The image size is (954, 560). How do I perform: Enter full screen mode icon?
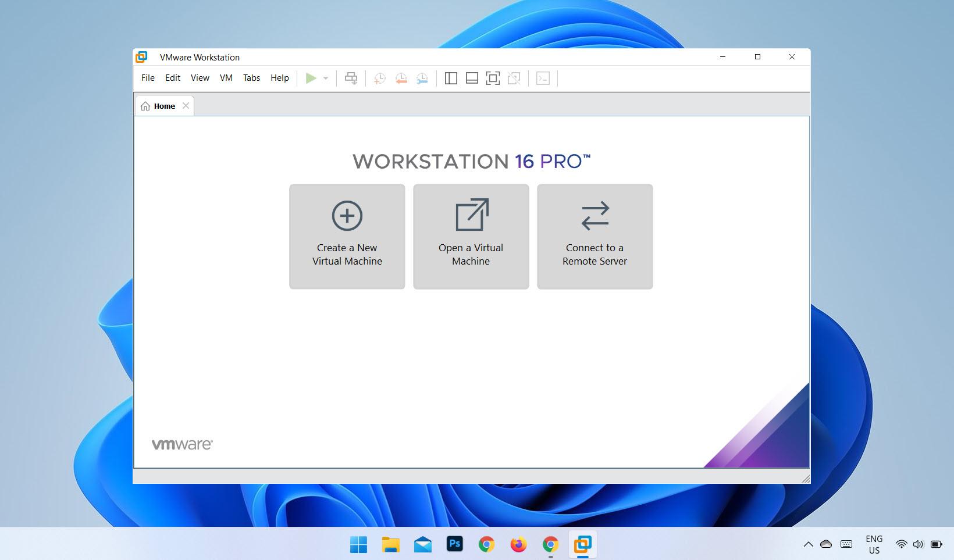point(493,78)
